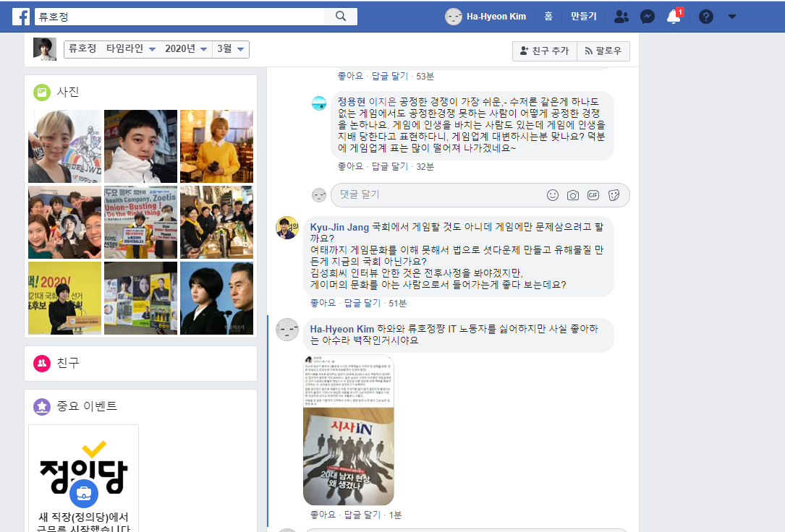Image resolution: width=785 pixels, height=532 pixels.
Task: Open 만들기 in the top bar
Action: pyautogui.click(x=583, y=17)
